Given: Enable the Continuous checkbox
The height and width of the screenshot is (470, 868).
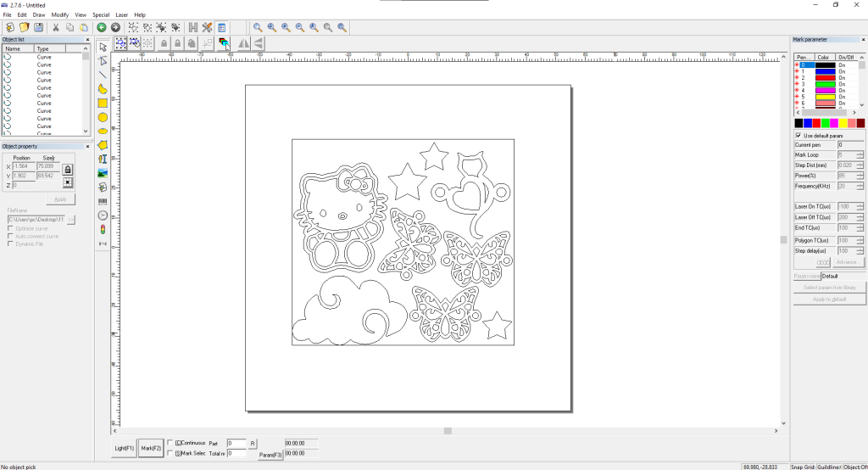Looking at the screenshot, I should click(x=170, y=443).
